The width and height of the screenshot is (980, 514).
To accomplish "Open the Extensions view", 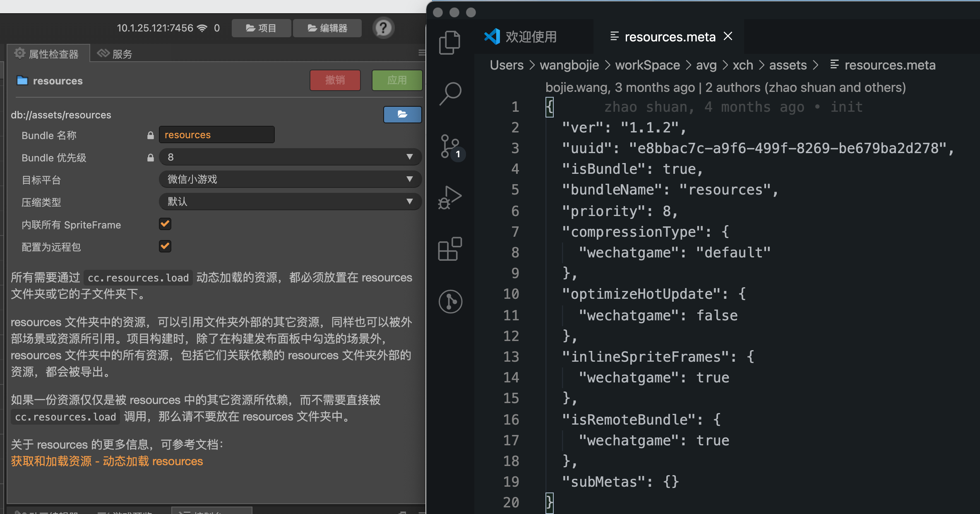I will tap(450, 249).
